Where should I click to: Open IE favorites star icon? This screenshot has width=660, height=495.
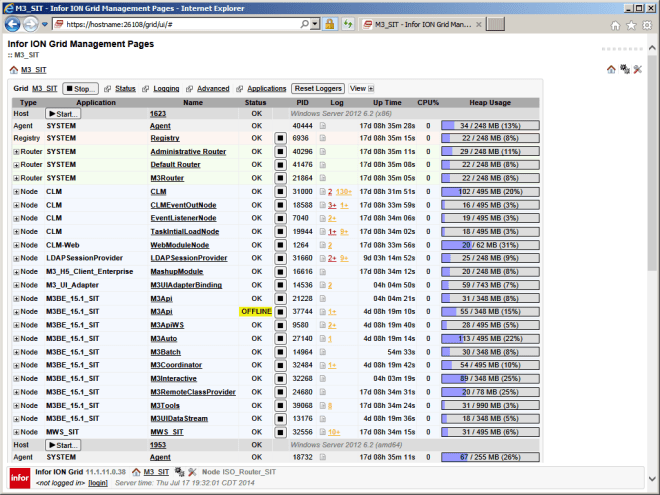point(631,24)
